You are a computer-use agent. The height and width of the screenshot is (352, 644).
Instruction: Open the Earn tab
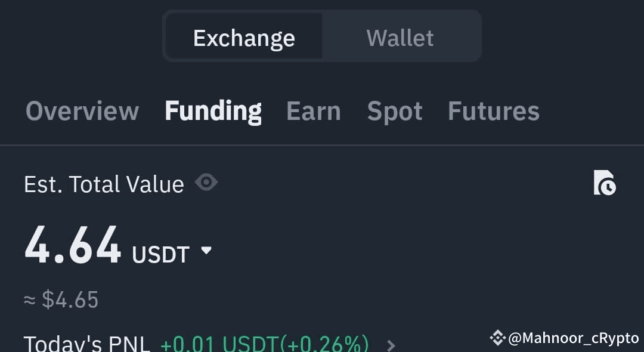pos(313,112)
